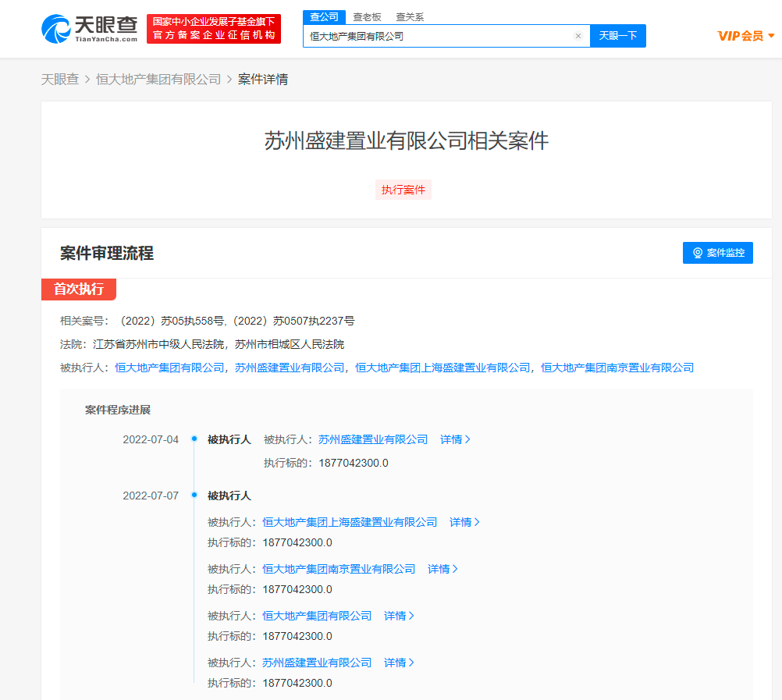Open 详情 beside 恒大地产集团有限公司 in timeline
The height and width of the screenshot is (700, 782).
[x=399, y=616]
